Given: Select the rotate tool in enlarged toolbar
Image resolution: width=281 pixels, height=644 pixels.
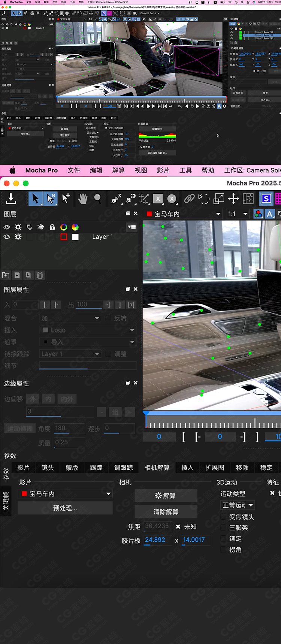Looking at the screenshot, I should click(x=204, y=199).
